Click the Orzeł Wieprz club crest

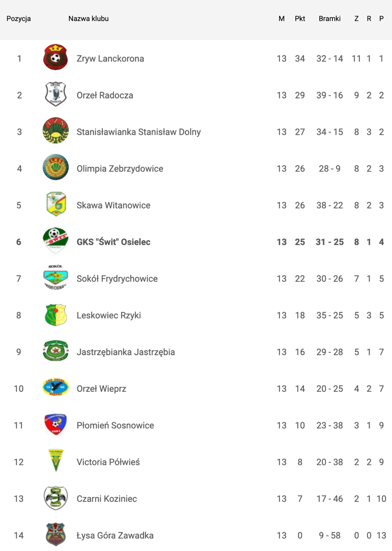coord(56,388)
